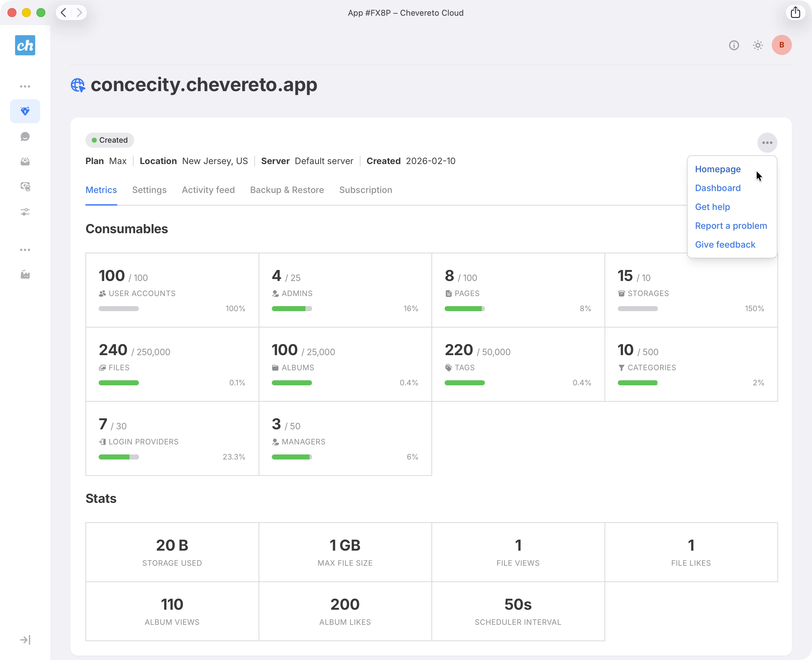This screenshot has height=660, width=812.
Task: Click the '23.3%' login providers percentage
Action: coord(234,457)
